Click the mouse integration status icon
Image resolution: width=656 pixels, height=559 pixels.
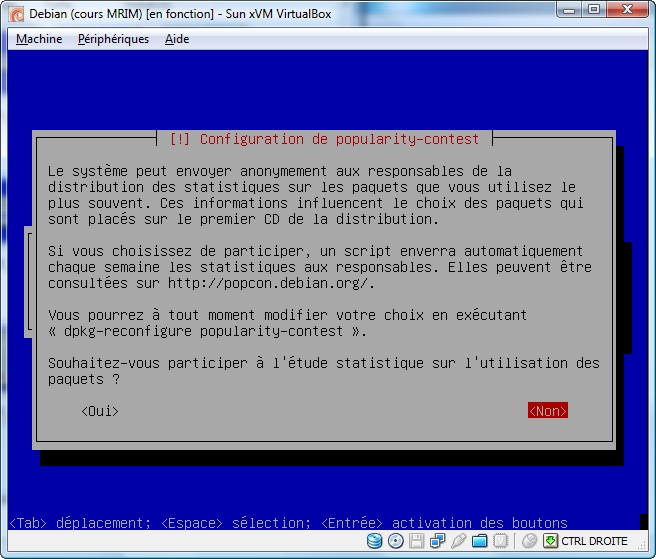point(529,541)
